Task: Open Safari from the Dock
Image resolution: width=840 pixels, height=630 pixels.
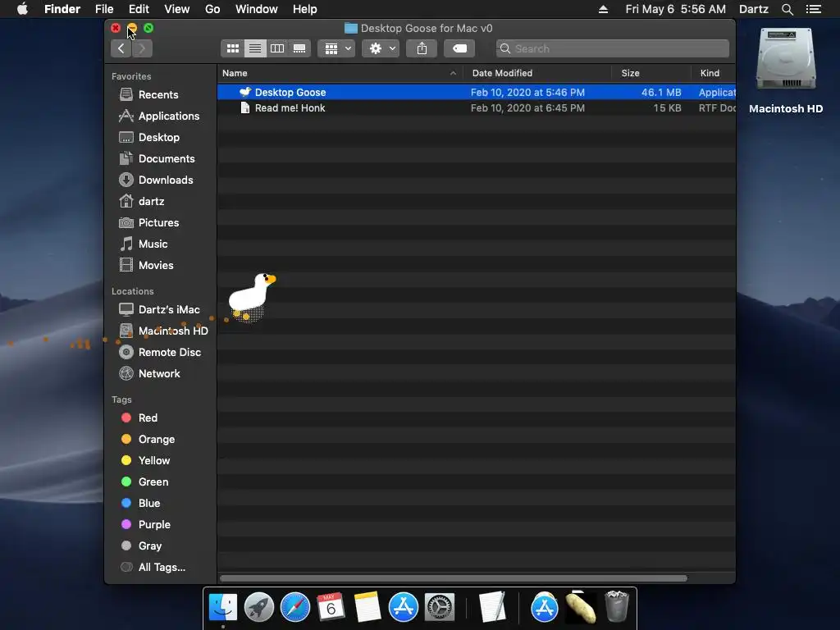Action: (295, 608)
